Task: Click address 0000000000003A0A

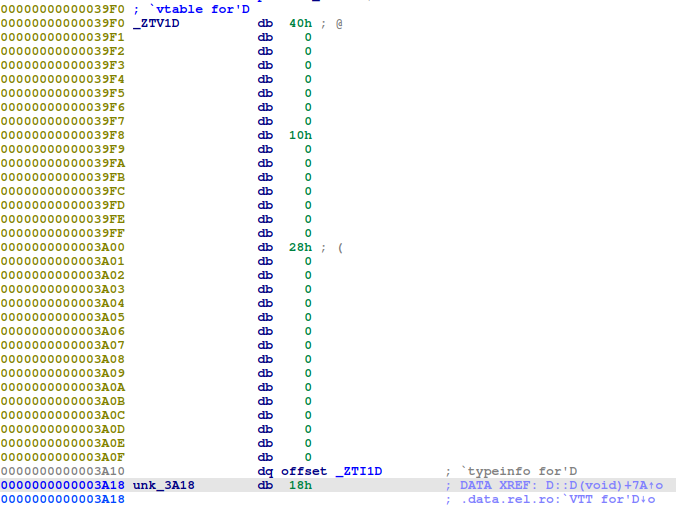Action: (x=62, y=387)
